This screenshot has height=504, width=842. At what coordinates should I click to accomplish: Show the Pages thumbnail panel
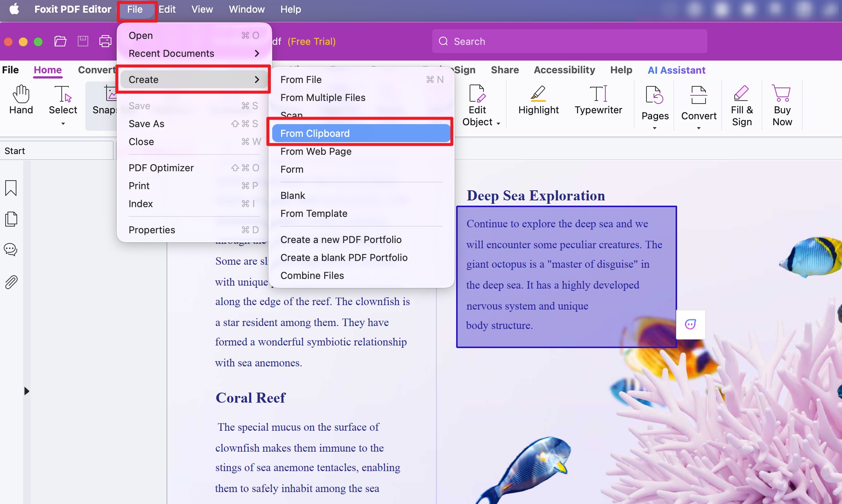[11, 219]
